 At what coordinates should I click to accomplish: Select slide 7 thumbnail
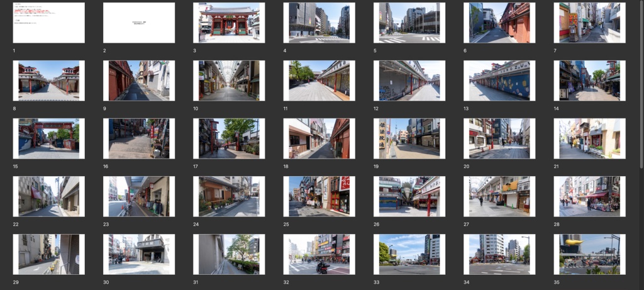pos(590,23)
